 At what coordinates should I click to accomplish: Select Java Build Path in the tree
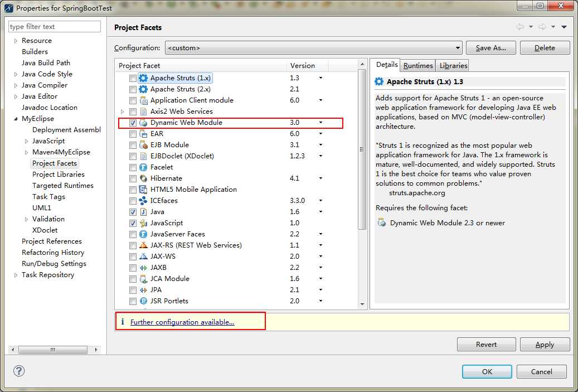point(46,63)
